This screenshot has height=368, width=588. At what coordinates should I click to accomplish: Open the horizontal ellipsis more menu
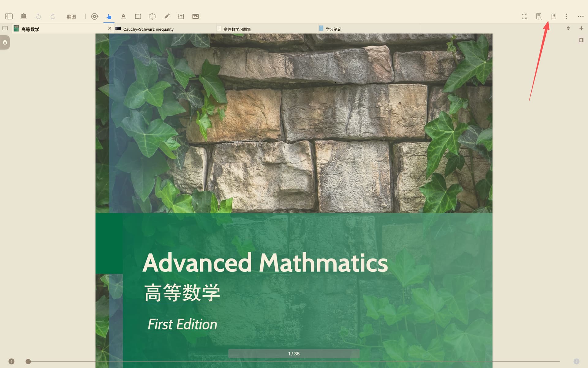[580, 17]
